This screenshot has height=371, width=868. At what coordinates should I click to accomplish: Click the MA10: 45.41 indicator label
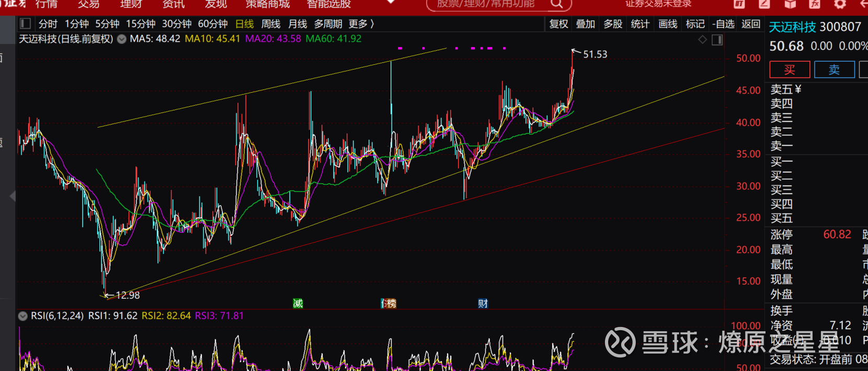click(212, 39)
